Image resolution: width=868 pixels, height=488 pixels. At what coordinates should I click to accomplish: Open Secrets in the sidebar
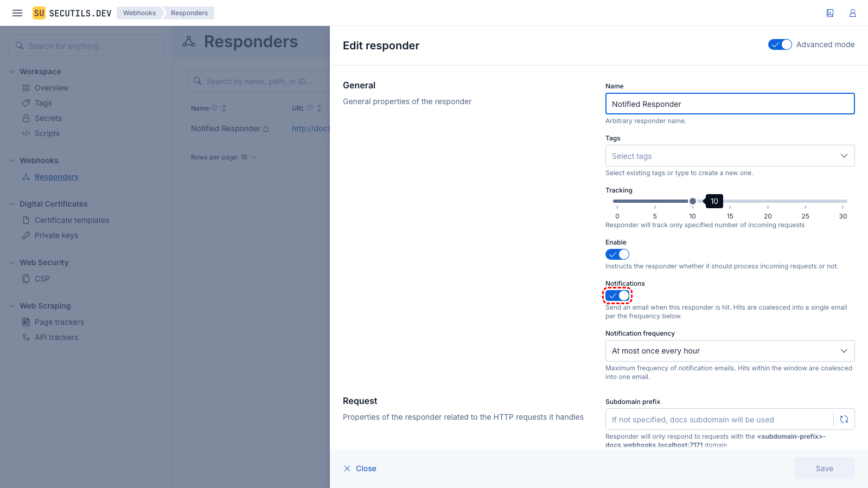tap(48, 118)
